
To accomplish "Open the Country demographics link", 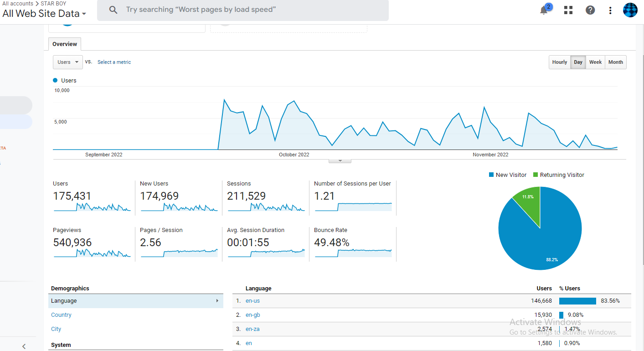I will coord(61,315).
